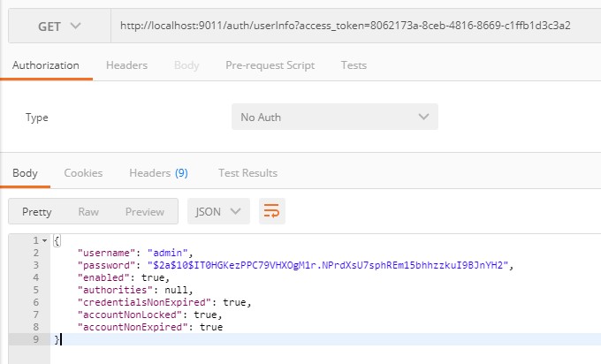Switch to the request Authorization tab
Viewport: 601px width, 364px height.
pos(46,65)
